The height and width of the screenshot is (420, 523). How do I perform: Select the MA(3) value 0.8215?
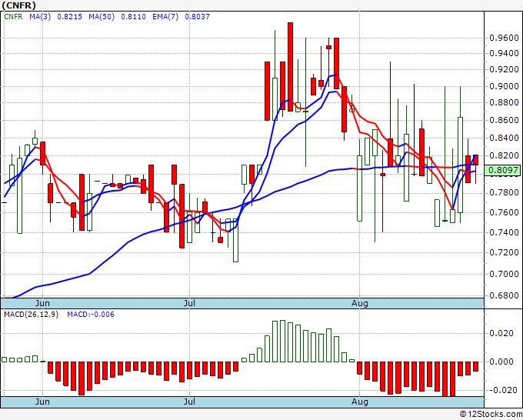[x=69, y=16]
